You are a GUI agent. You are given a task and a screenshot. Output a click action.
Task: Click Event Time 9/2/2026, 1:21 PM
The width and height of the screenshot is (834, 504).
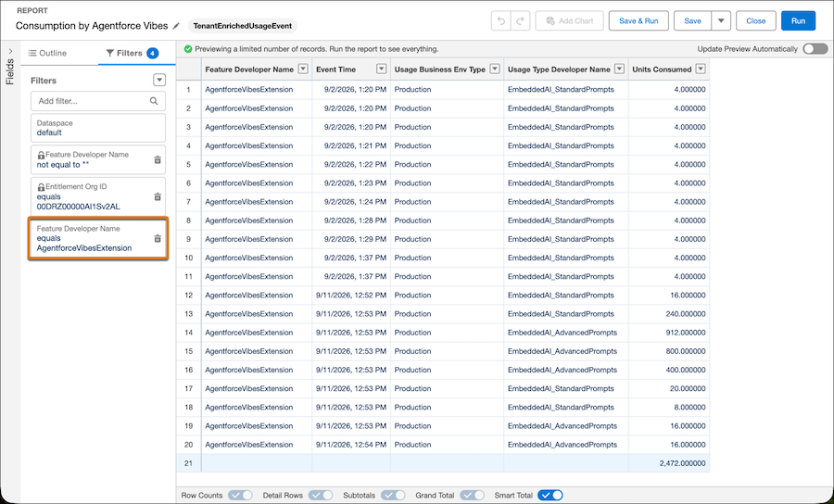coord(351,145)
